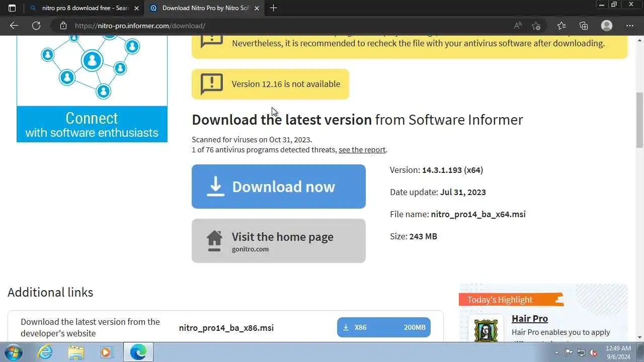
Task: Open the see the report link
Action: tap(362, 149)
